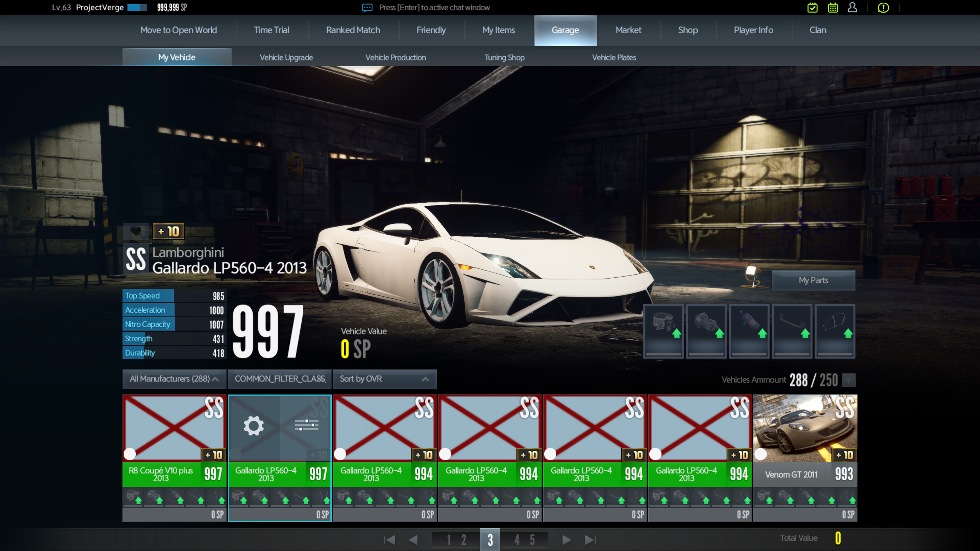Go to garage page 5
This screenshot has width=980, height=551.
532,540
